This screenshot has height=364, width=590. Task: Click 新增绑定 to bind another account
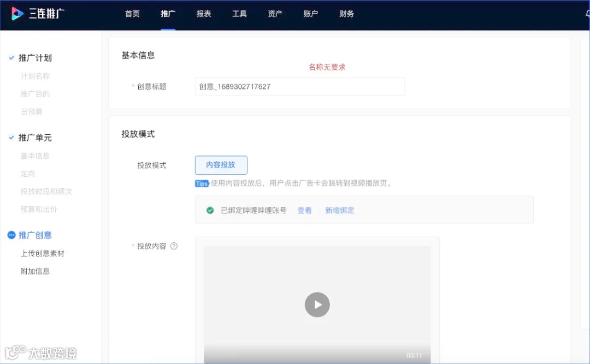(x=340, y=210)
